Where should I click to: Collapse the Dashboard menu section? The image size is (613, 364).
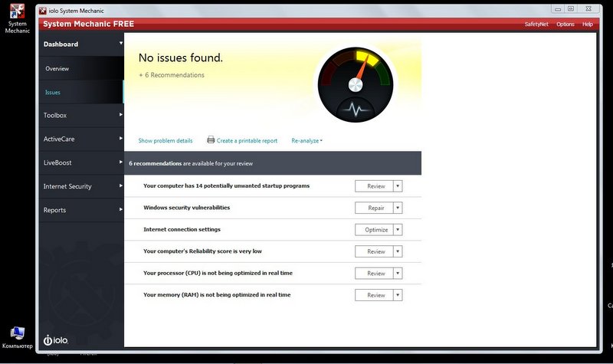tap(121, 44)
